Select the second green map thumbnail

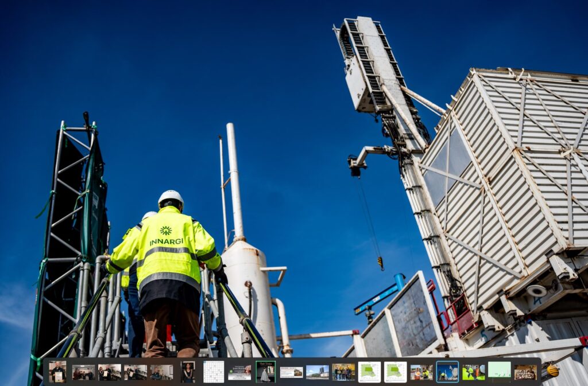[395, 372]
